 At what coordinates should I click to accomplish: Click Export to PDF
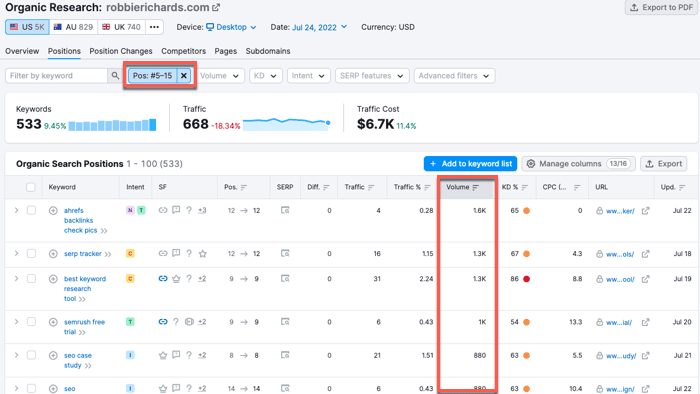[662, 8]
